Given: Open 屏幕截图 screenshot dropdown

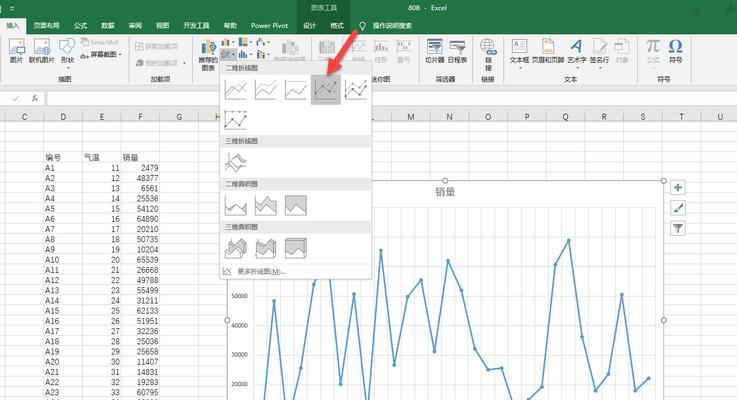Looking at the screenshot, I should tap(101, 55).
